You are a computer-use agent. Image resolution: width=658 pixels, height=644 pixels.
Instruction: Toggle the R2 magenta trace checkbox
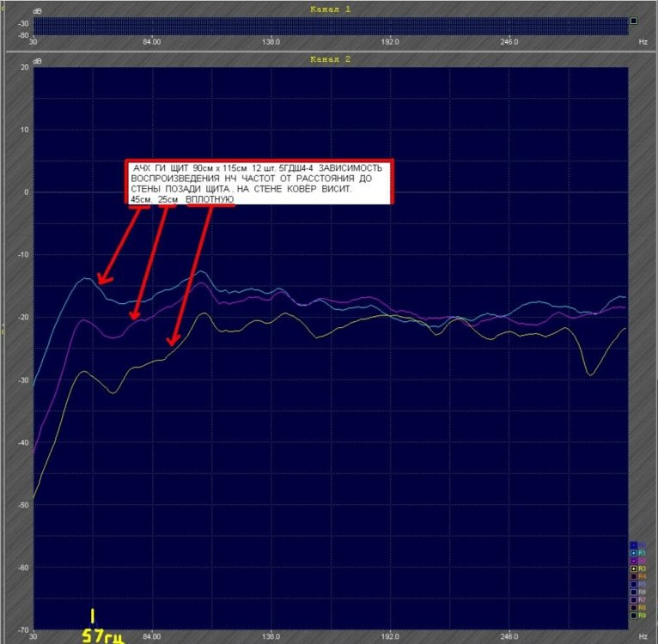click(x=634, y=561)
